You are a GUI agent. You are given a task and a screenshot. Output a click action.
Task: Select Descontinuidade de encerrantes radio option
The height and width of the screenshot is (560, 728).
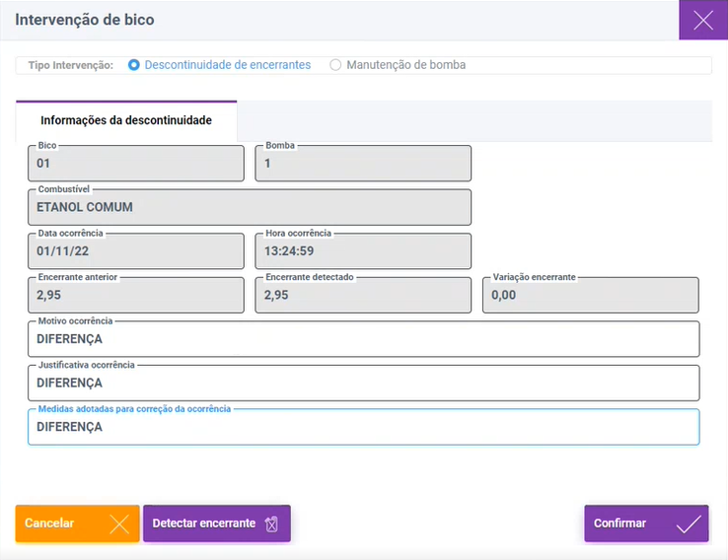134,65
